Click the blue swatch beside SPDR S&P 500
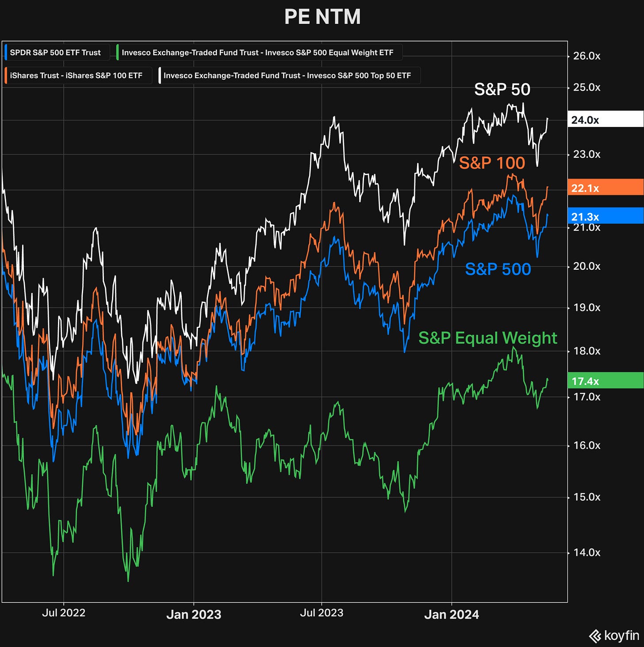 click(x=6, y=53)
